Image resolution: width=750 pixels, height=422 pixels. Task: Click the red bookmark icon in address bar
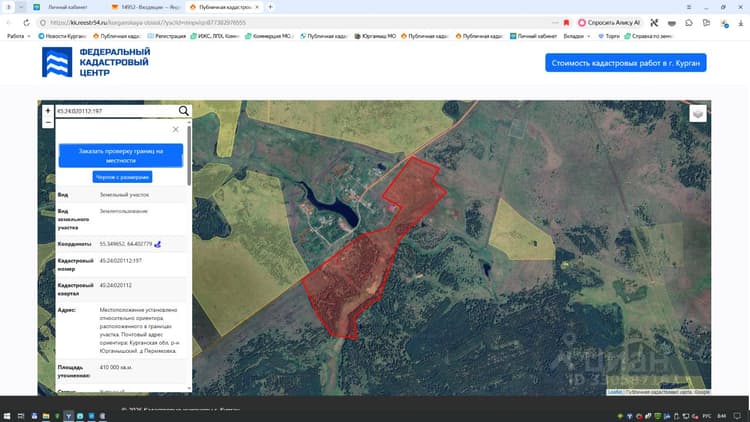click(566, 22)
